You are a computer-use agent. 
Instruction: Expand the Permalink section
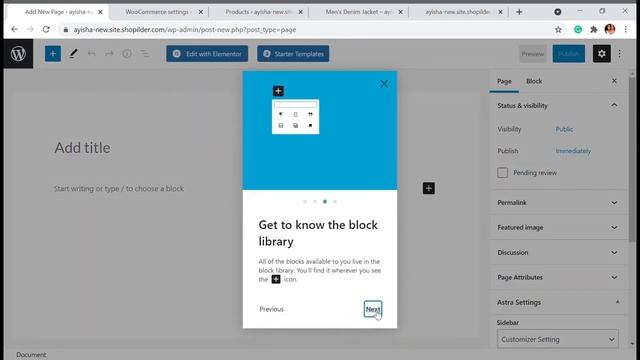tap(614, 202)
